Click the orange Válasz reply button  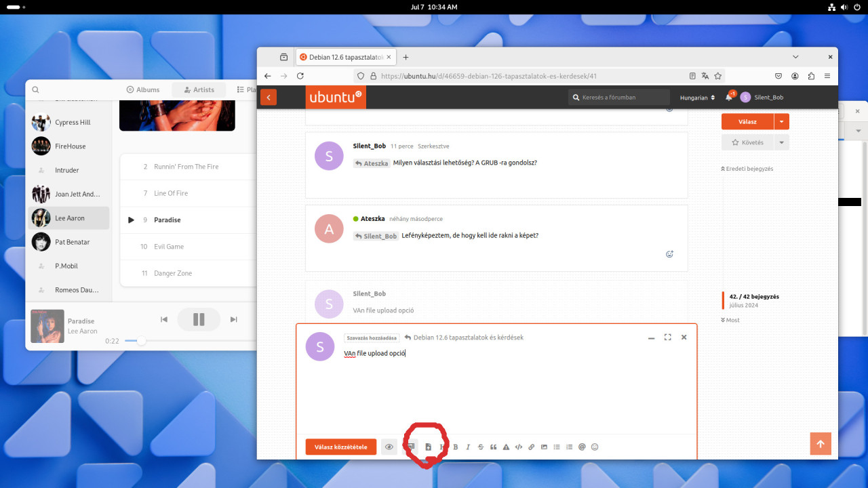tap(747, 121)
